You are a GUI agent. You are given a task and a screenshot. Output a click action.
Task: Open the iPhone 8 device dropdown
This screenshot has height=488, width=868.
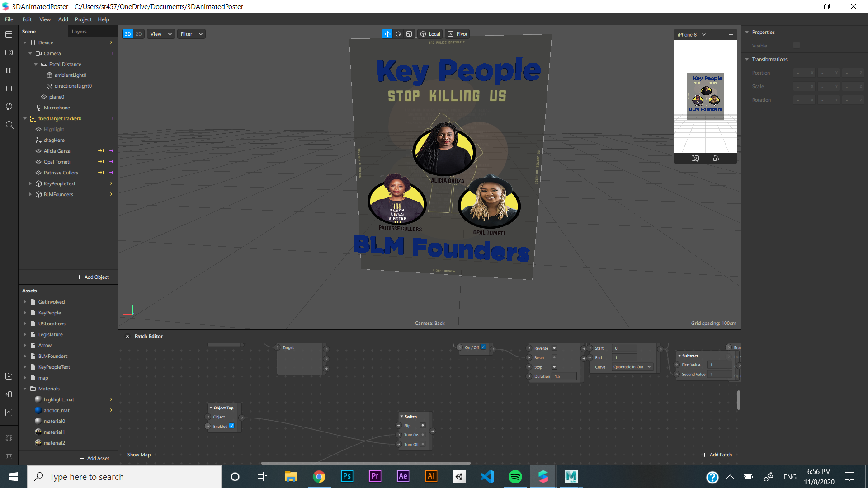click(x=691, y=35)
